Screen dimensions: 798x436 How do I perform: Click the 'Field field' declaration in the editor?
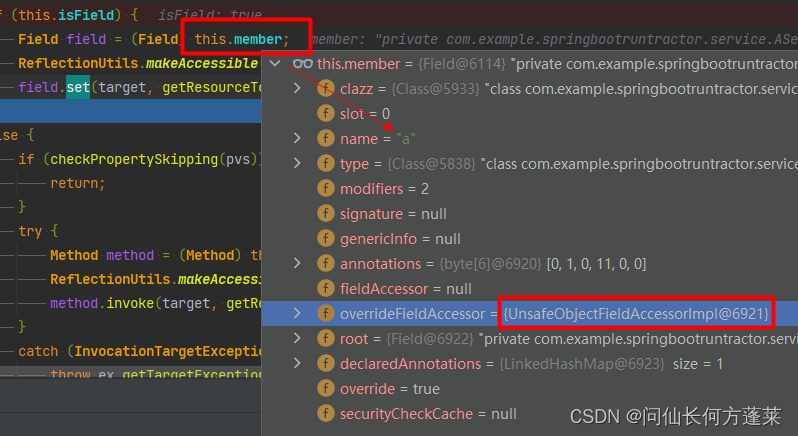(62, 39)
